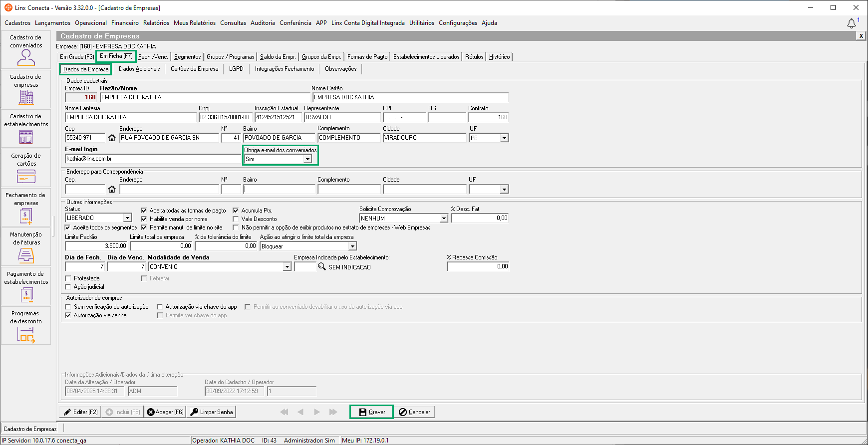
Task: Open the UF dropdown showing PE
Action: 504,138
